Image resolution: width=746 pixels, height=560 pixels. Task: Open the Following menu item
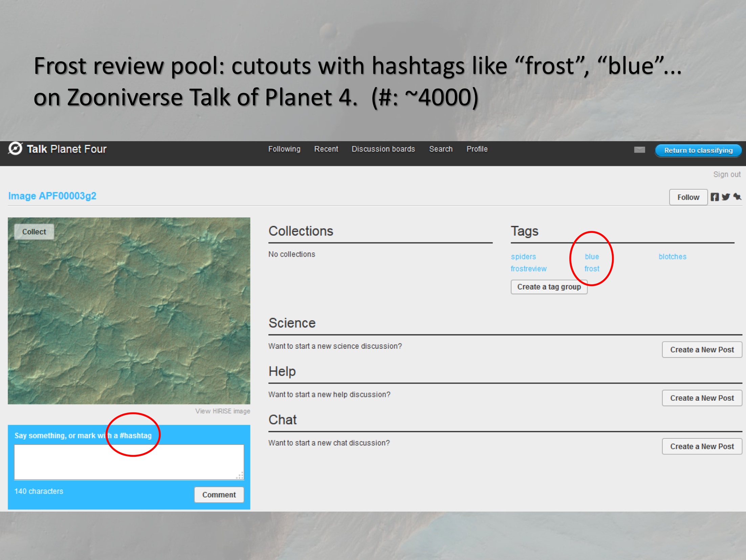coord(284,149)
